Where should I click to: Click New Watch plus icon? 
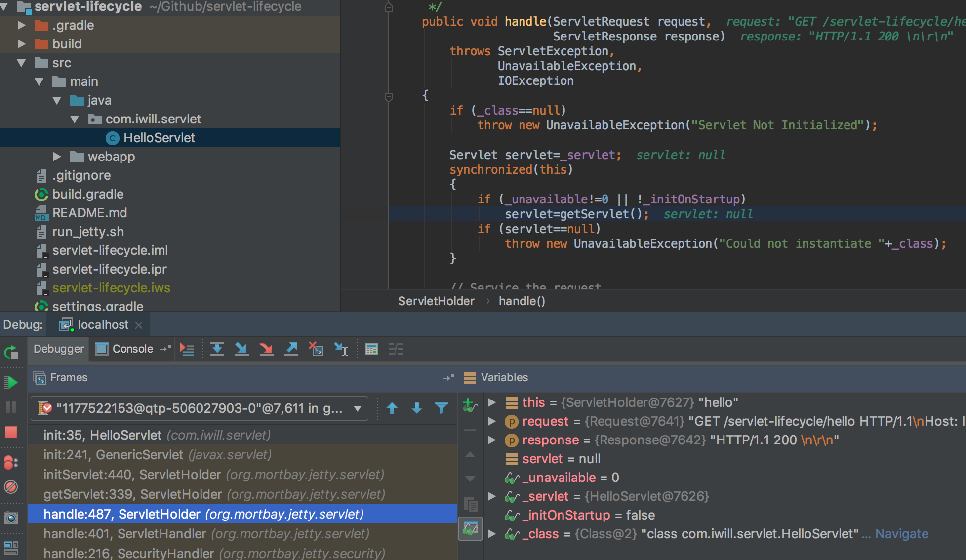tap(470, 406)
